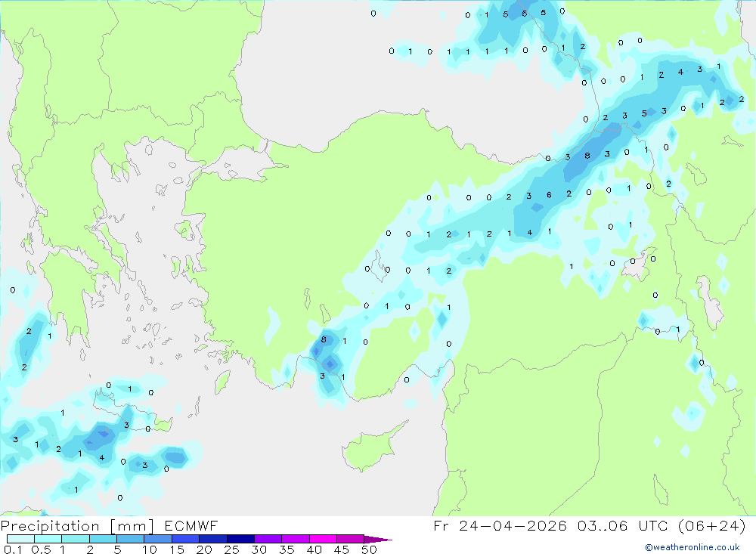Image resolution: width=756 pixels, height=554 pixels.
Task: Click the 45–50 mm legend swatch
Action: pos(351,539)
